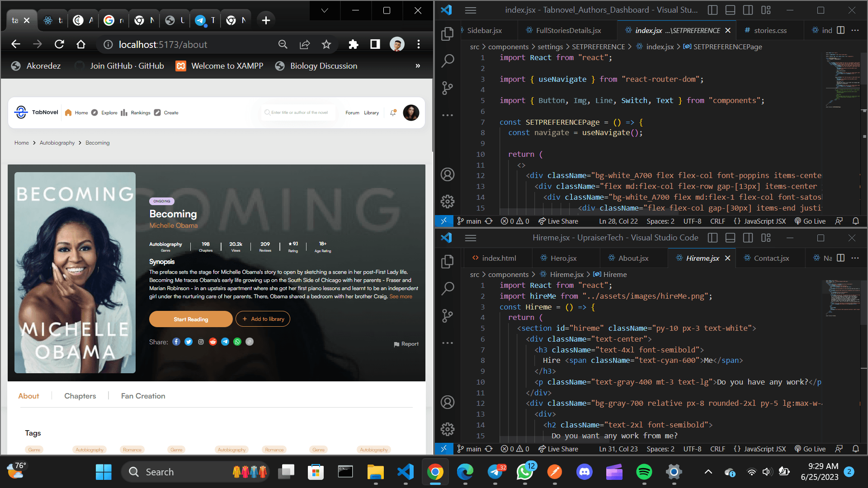
Task: Open Search panel in bottom VS Code window
Action: tap(447, 288)
